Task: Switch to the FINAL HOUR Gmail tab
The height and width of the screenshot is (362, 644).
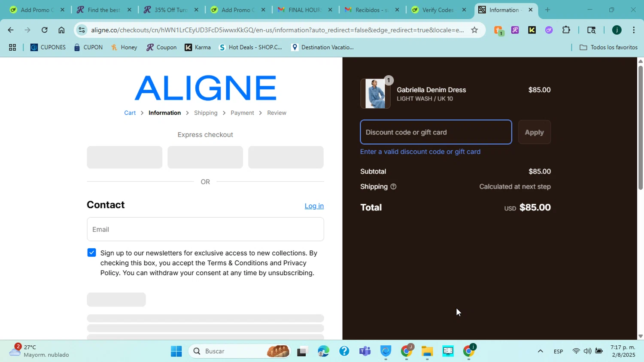Action: (x=304, y=9)
